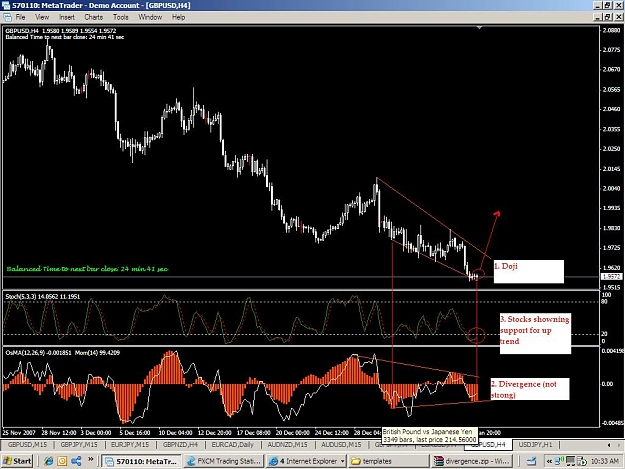
Task: Open the Help menu
Action: 178,17
